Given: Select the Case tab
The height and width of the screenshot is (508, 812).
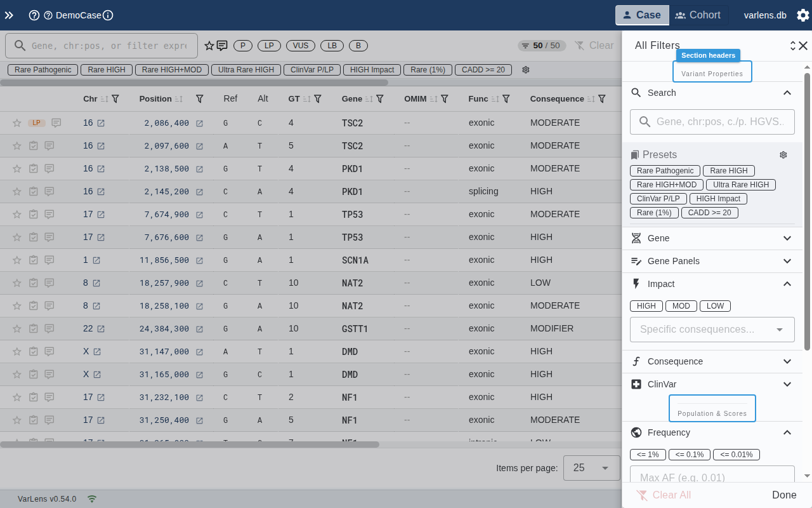Looking at the screenshot, I should pyautogui.click(x=641, y=15).
